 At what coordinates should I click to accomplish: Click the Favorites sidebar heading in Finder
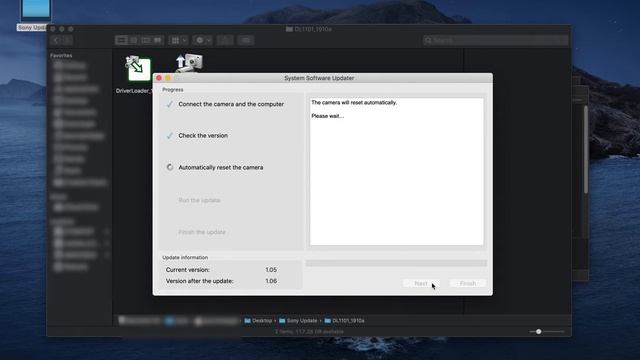61,55
